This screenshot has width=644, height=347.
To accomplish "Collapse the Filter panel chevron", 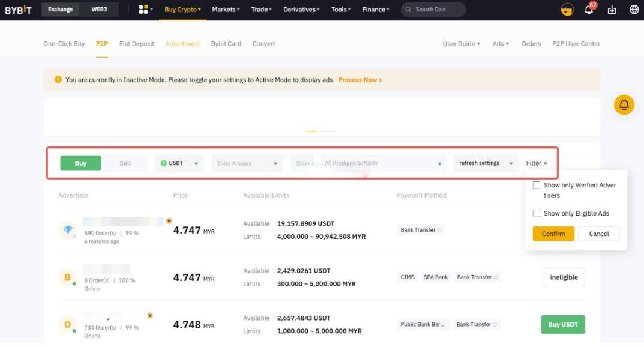I will click(x=544, y=163).
